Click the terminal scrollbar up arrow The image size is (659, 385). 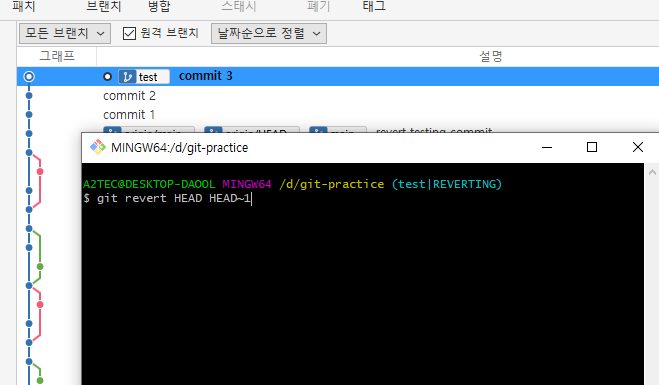pyautogui.click(x=652, y=172)
